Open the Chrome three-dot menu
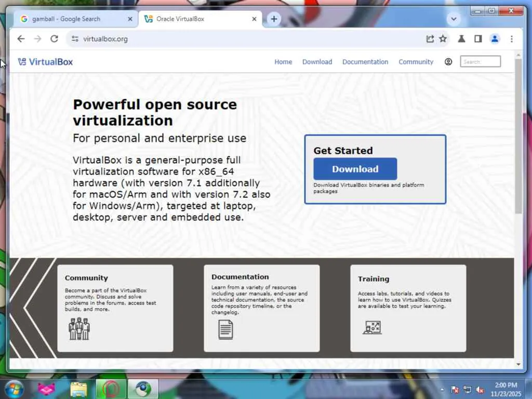 [x=512, y=39]
